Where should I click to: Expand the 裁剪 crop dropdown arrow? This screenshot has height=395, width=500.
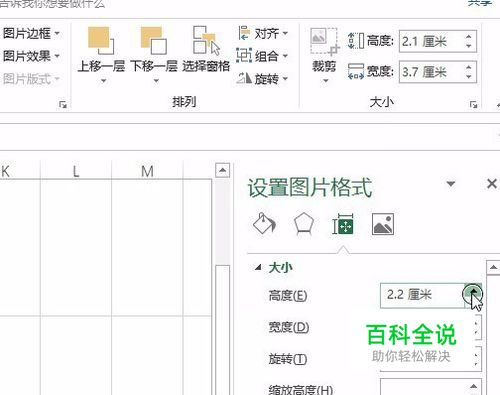coord(326,81)
